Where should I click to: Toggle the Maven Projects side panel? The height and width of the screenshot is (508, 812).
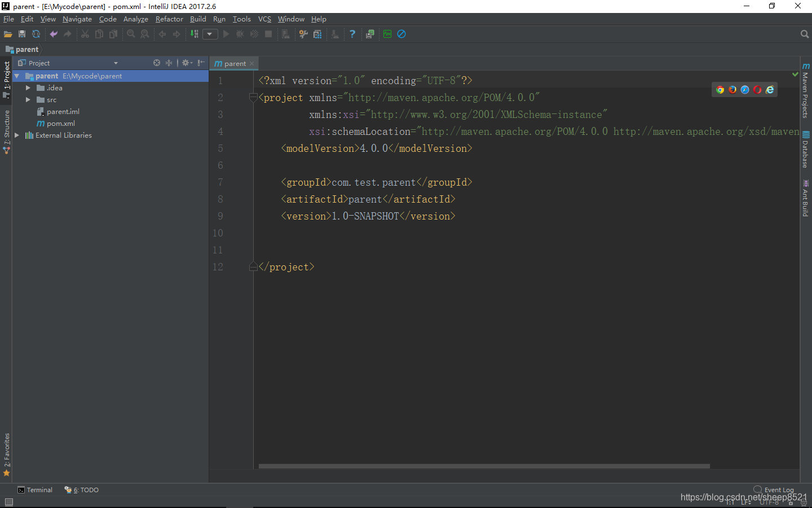click(806, 90)
